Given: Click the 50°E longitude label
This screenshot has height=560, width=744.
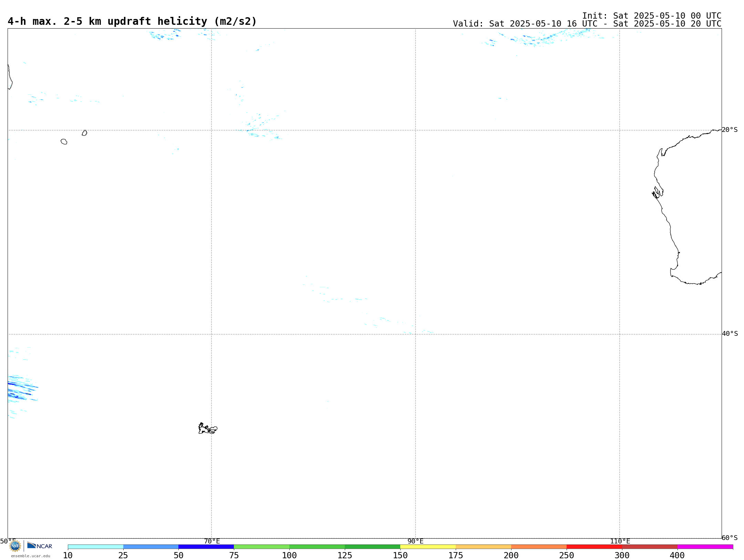Looking at the screenshot, I should 8,541.
